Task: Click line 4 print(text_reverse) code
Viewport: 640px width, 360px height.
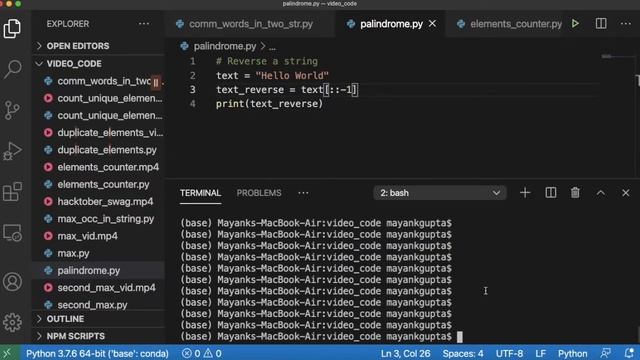Action: coord(269,104)
